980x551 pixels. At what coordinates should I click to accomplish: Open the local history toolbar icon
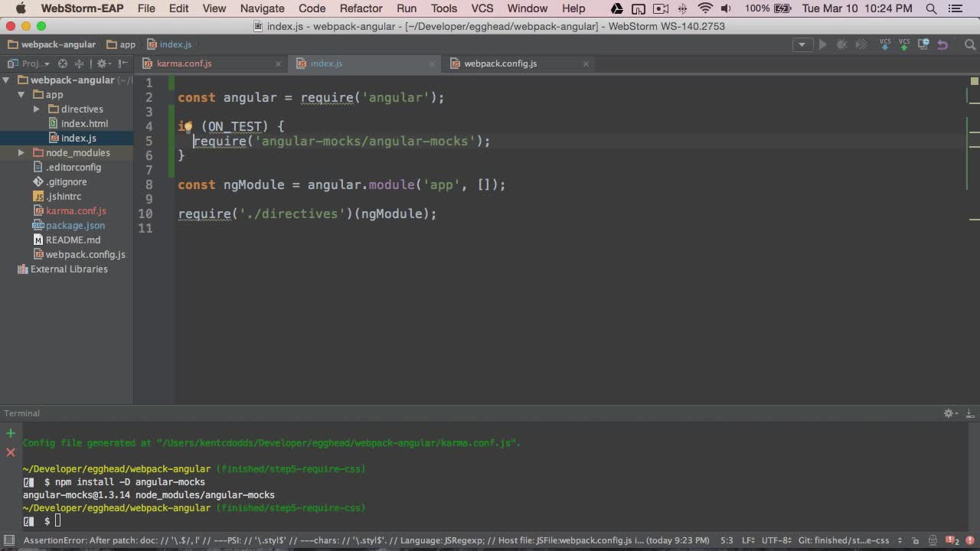923,44
